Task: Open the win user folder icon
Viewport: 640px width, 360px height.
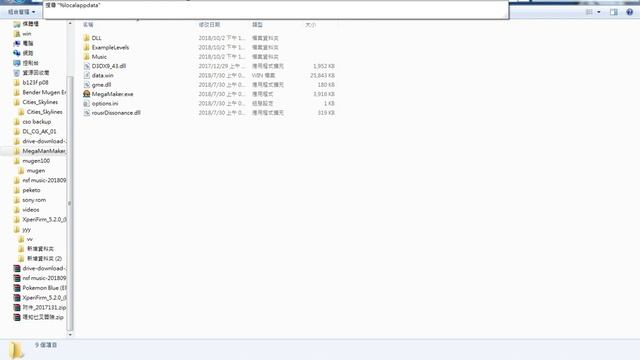Action: pos(17,34)
